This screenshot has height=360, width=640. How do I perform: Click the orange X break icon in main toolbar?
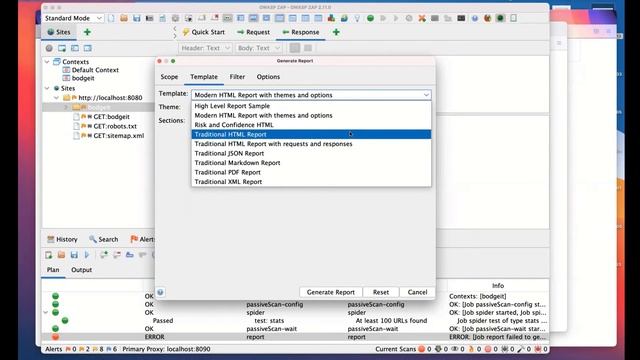(422, 18)
